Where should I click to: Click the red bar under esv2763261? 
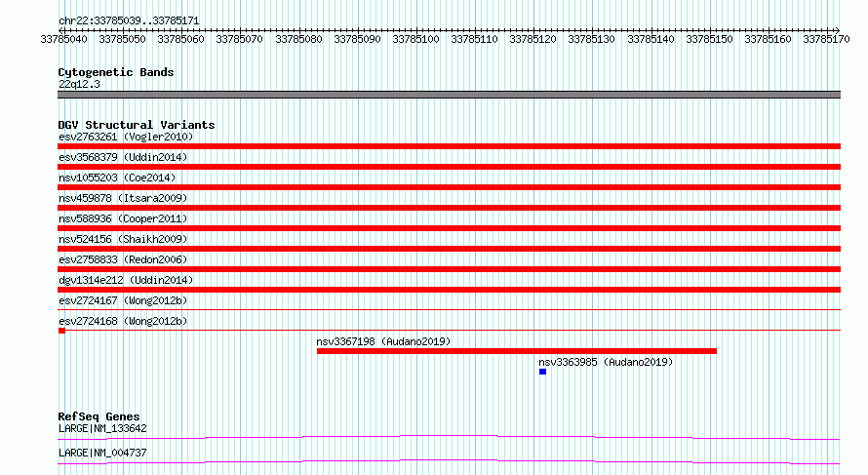pyautogui.click(x=449, y=146)
